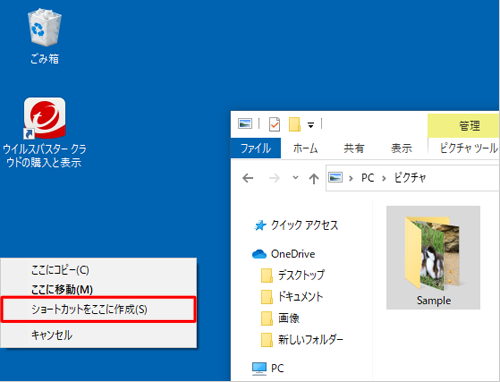
Task: Open 画像 folder under OneDrive
Action: point(289,318)
